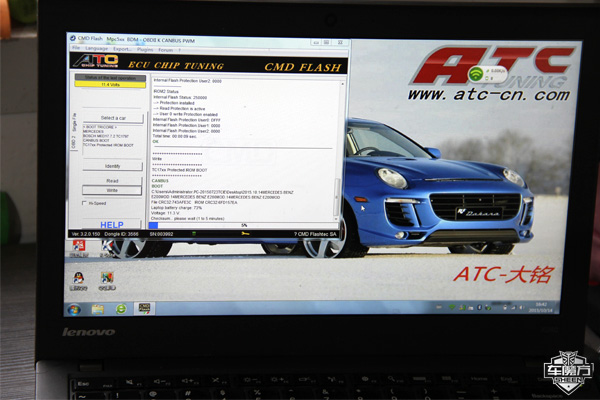This screenshot has height=400, width=600.
Task: Click the MERCEDES line in car info
Action: [93, 131]
